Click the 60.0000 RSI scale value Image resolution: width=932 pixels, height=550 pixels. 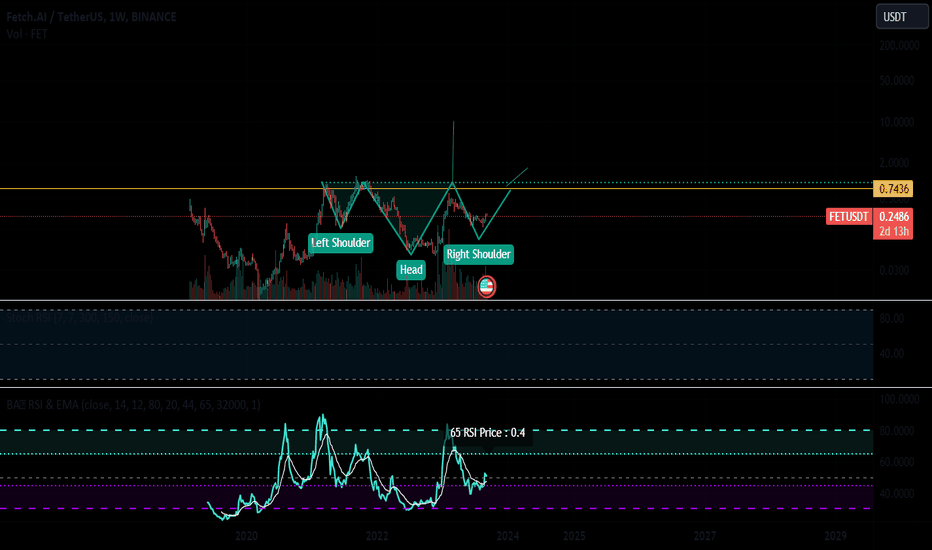coord(896,462)
